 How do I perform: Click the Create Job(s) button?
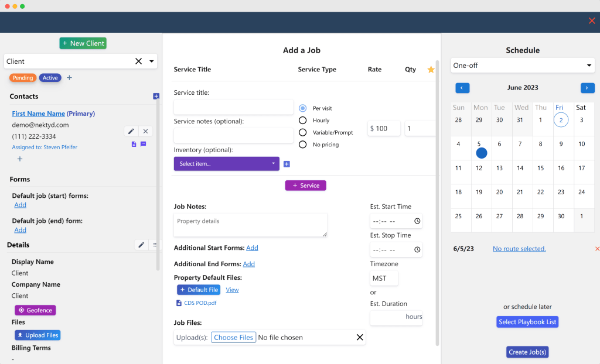tap(527, 352)
